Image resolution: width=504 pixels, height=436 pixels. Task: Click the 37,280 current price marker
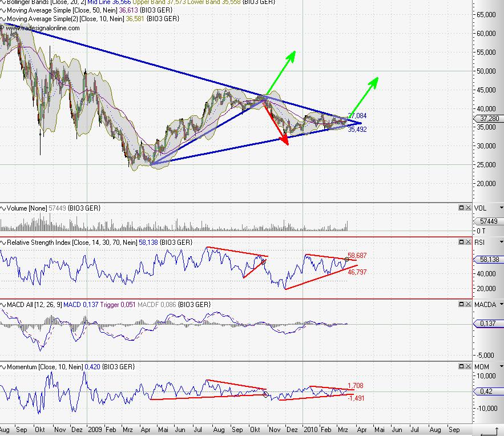tap(488, 119)
